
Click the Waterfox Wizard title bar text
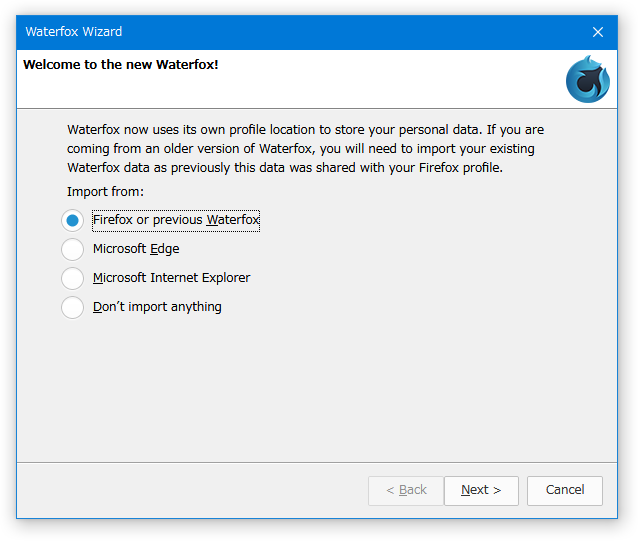pyautogui.click(x=74, y=32)
